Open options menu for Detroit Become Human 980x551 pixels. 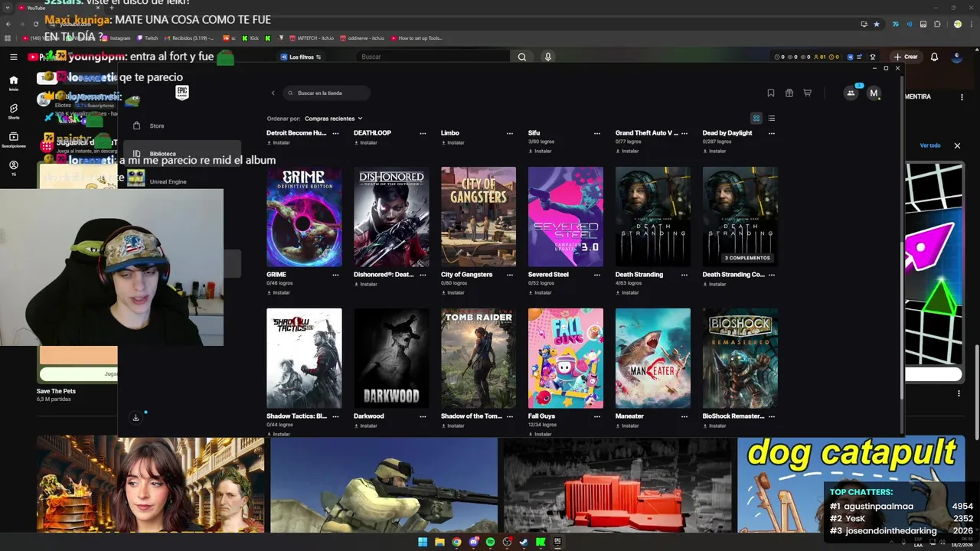pyautogui.click(x=335, y=133)
